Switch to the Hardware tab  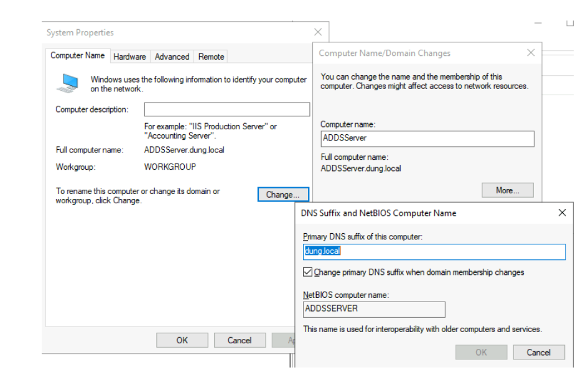130,56
